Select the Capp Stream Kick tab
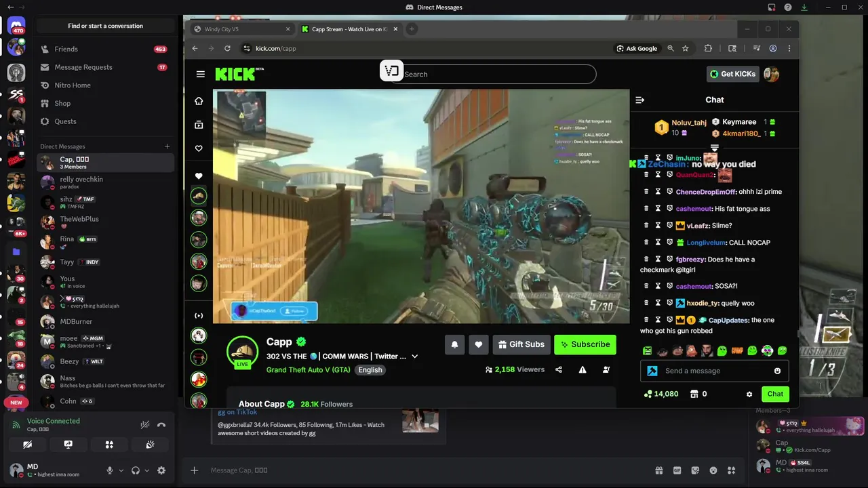 [x=349, y=29]
